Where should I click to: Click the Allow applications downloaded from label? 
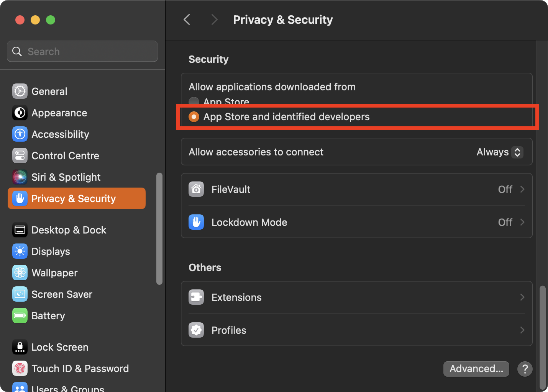pos(272,87)
